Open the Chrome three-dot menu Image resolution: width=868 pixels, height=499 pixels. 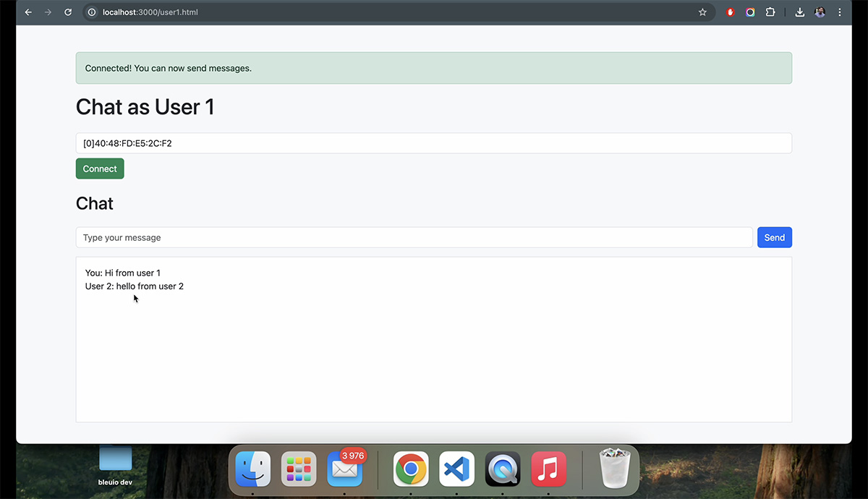click(839, 12)
